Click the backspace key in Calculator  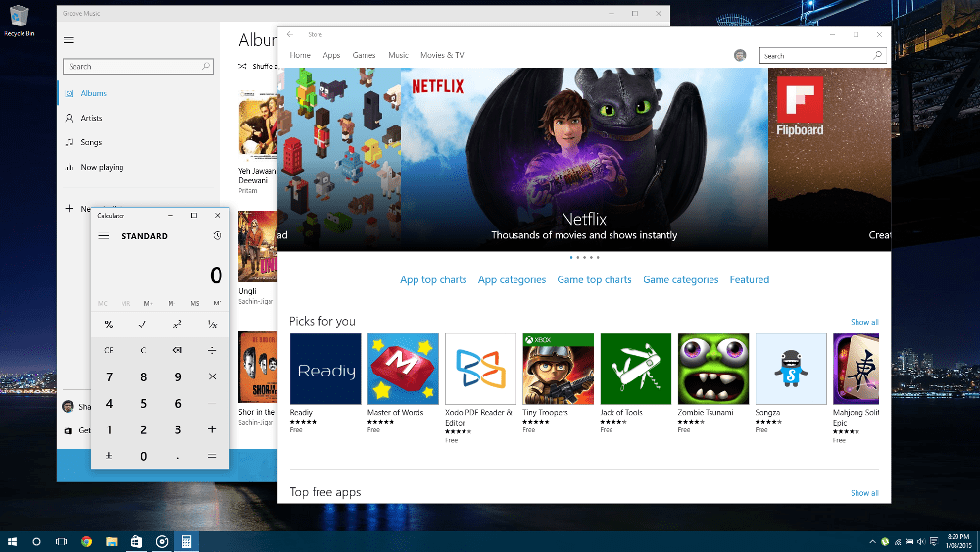[177, 350]
